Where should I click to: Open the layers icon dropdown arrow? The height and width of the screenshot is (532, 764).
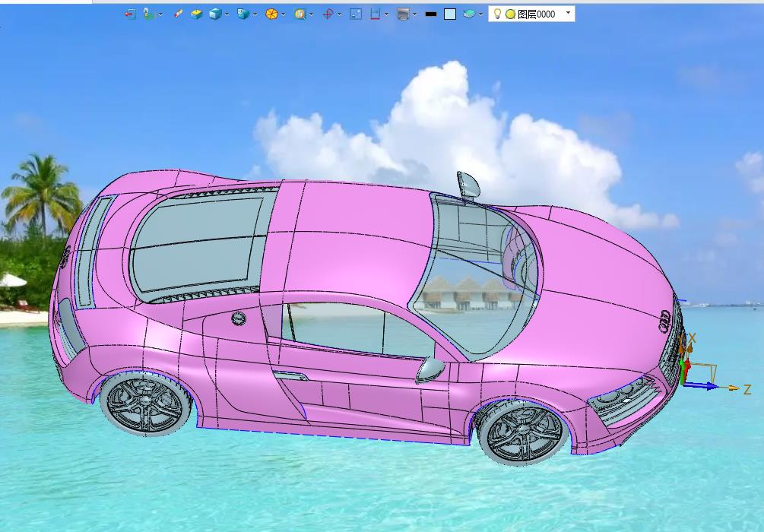(481, 14)
